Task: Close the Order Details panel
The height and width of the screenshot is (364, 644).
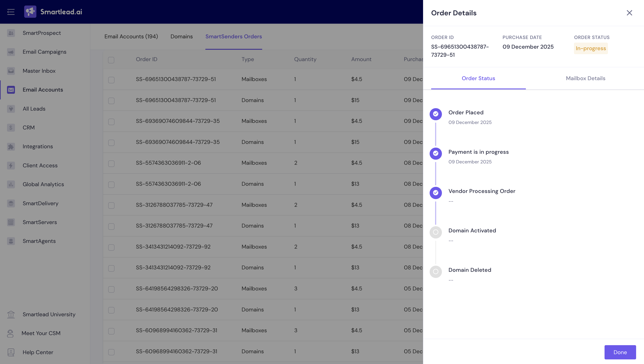Action: (629, 13)
